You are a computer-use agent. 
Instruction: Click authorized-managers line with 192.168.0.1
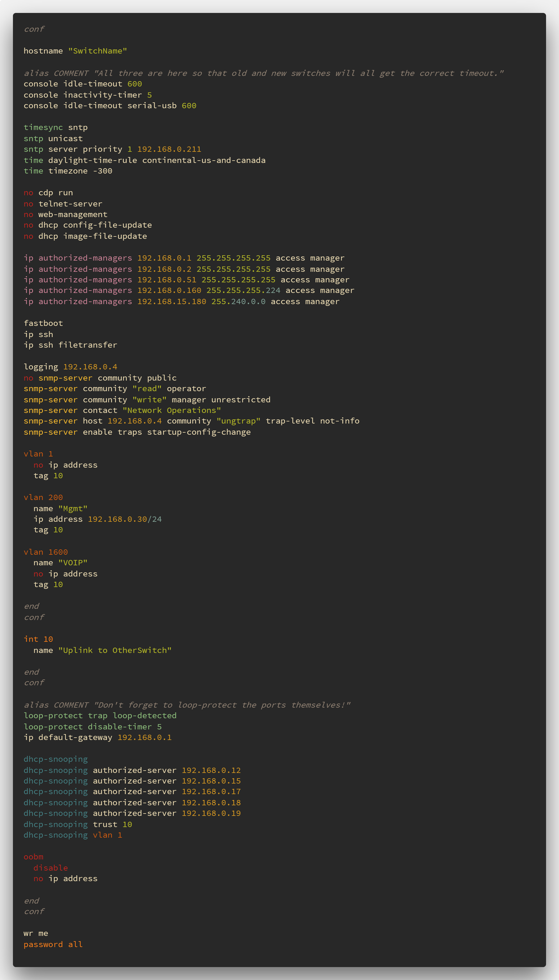point(184,258)
